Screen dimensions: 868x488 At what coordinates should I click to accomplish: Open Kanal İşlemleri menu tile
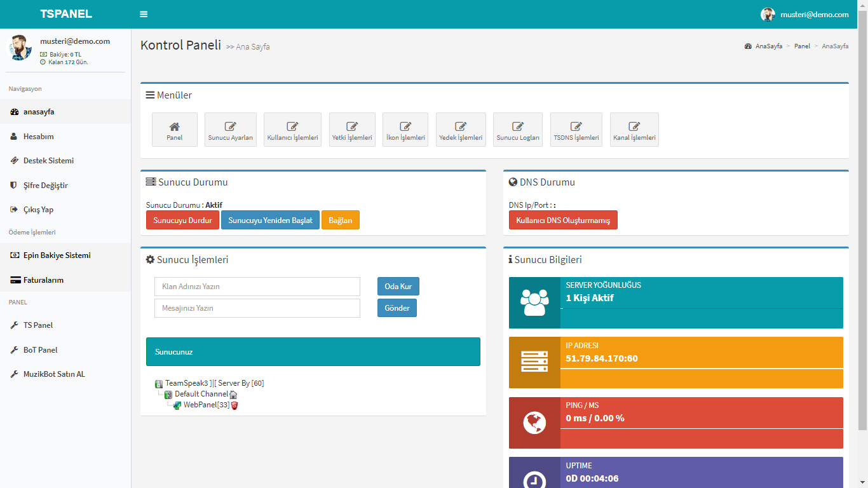[634, 130]
